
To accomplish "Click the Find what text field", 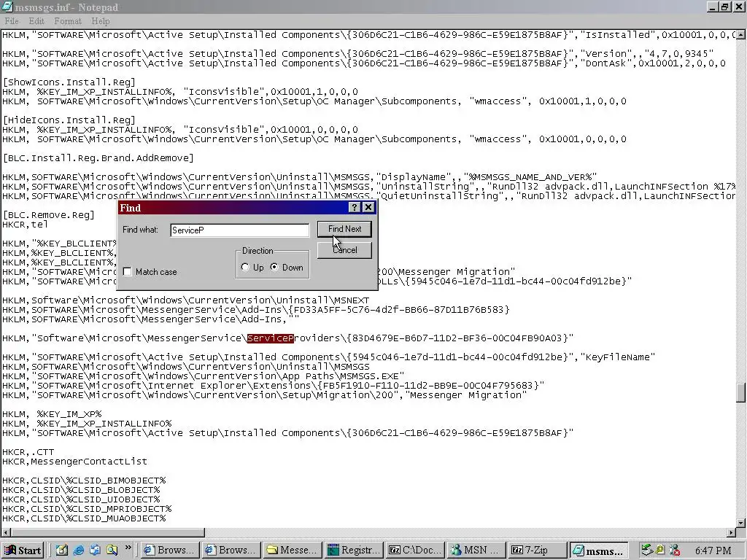I will pos(239,230).
